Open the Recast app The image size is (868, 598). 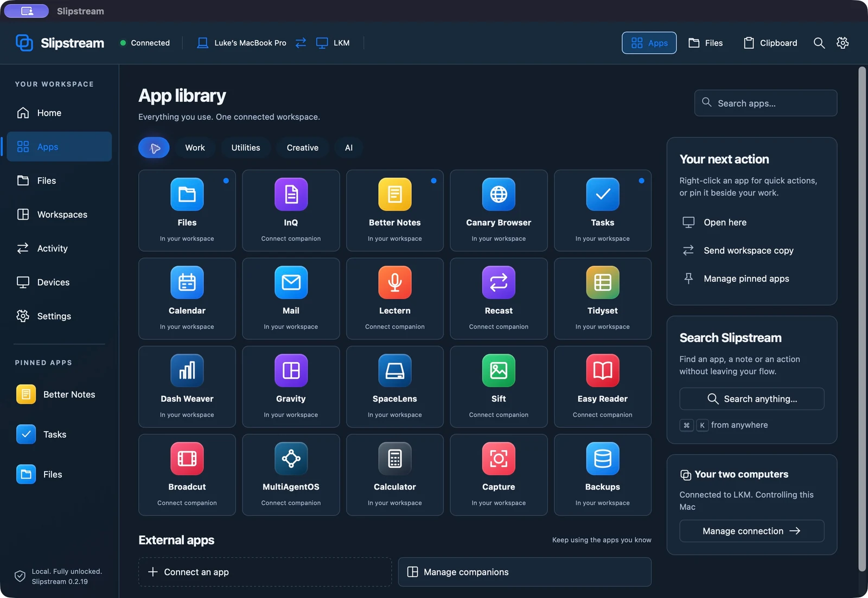[499, 299]
